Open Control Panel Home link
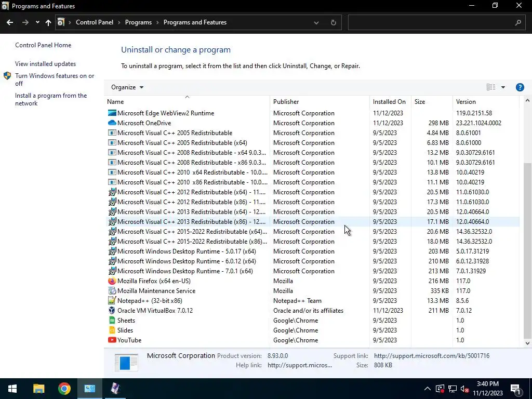This screenshot has height=399, width=532. (43, 45)
